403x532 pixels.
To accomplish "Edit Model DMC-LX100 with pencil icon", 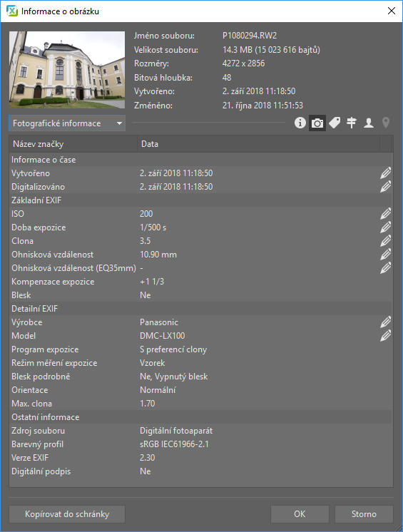I will pyautogui.click(x=385, y=336).
